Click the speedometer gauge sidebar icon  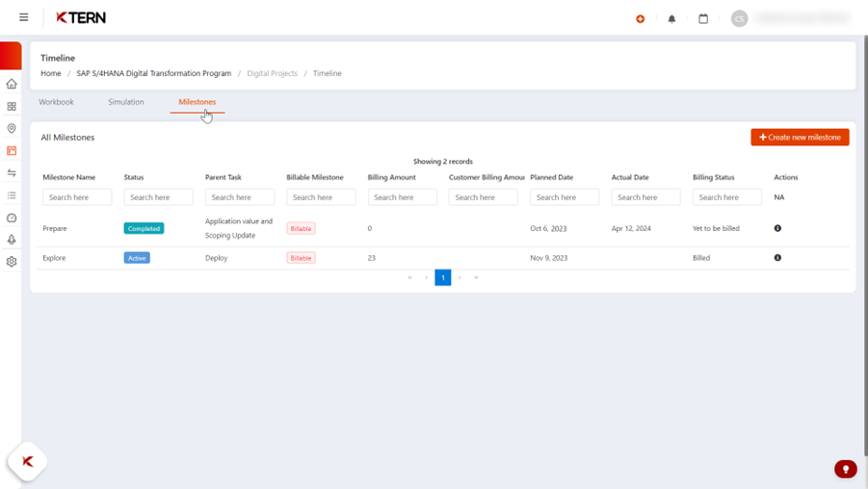click(x=12, y=219)
